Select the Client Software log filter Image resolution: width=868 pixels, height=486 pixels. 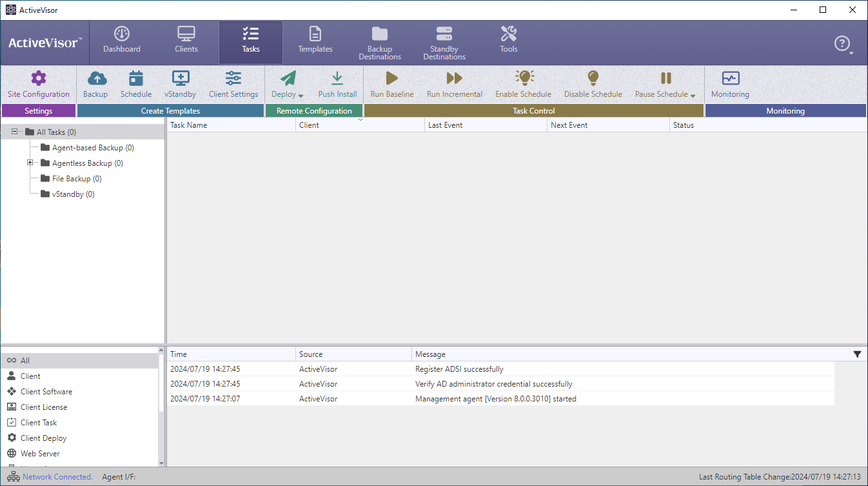point(79,392)
